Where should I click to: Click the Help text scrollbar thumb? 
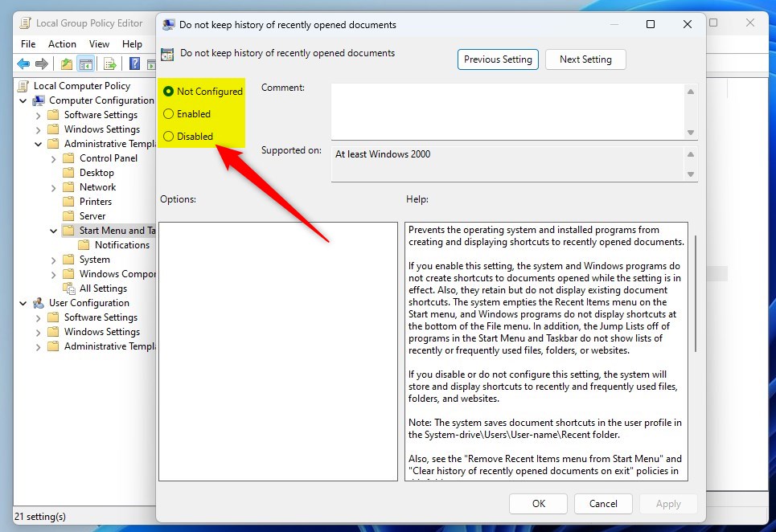pos(696,293)
